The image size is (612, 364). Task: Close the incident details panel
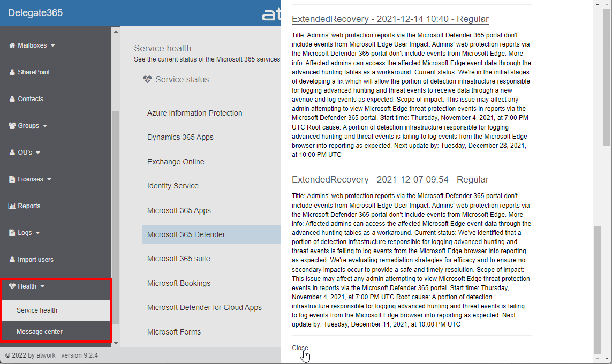[x=300, y=348]
